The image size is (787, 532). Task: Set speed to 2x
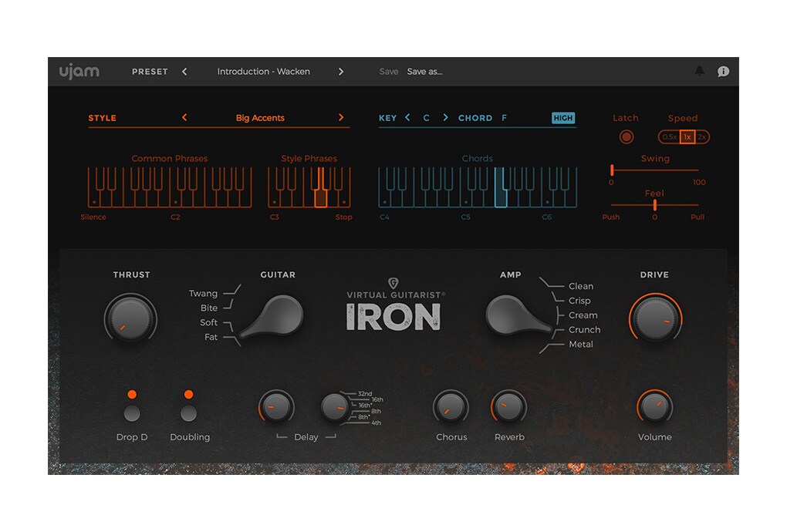pyautogui.click(x=701, y=137)
